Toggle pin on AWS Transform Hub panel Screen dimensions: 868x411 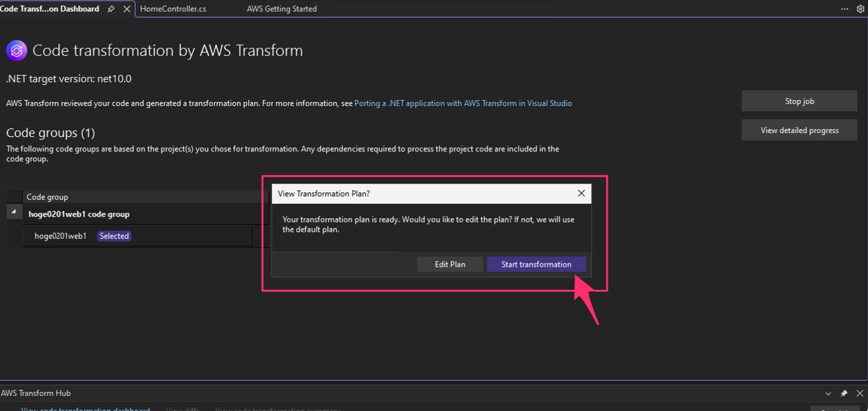click(844, 393)
